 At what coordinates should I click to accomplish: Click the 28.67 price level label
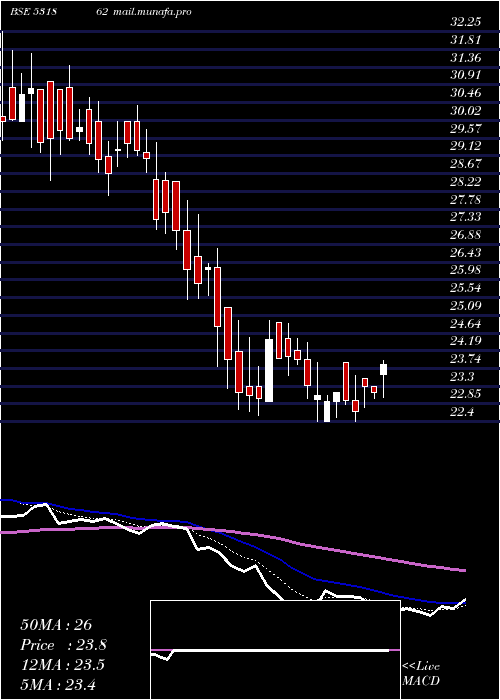pos(466,164)
